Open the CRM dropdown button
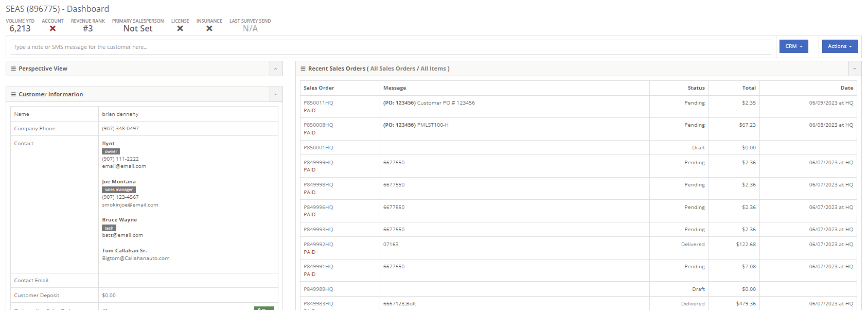868x310 pixels. tap(794, 46)
